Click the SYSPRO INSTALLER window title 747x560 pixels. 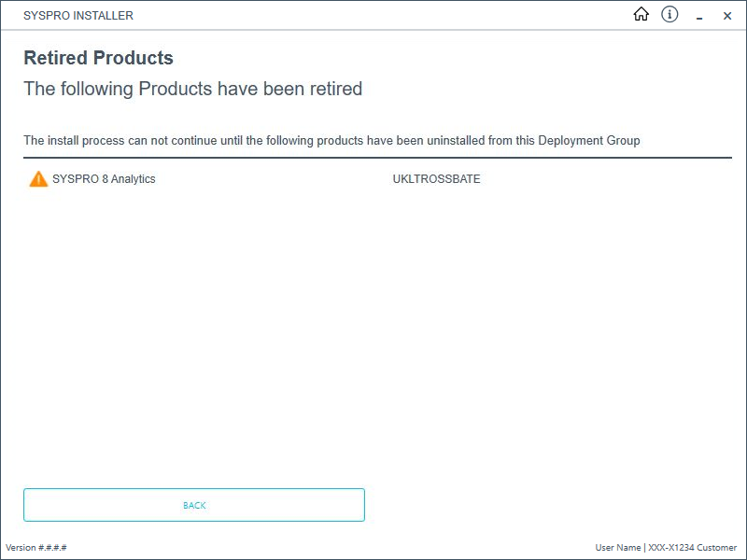tap(78, 16)
